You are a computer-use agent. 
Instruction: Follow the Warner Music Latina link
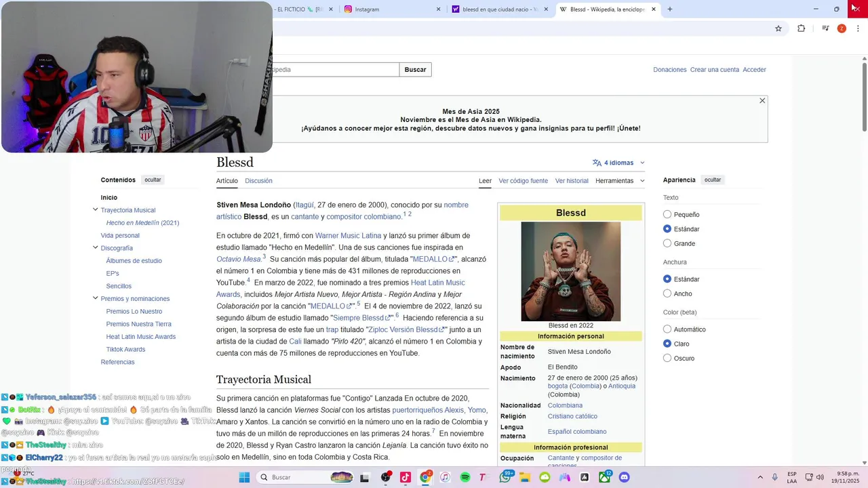(x=348, y=236)
